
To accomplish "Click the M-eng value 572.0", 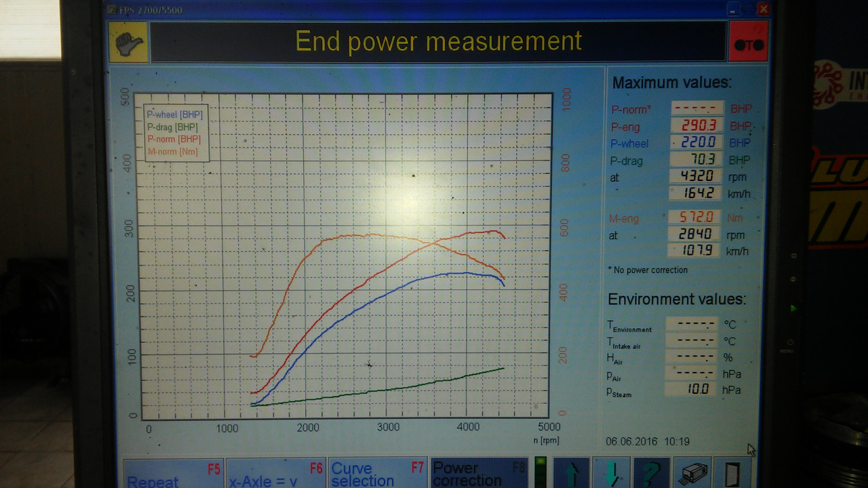I will click(695, 217).
